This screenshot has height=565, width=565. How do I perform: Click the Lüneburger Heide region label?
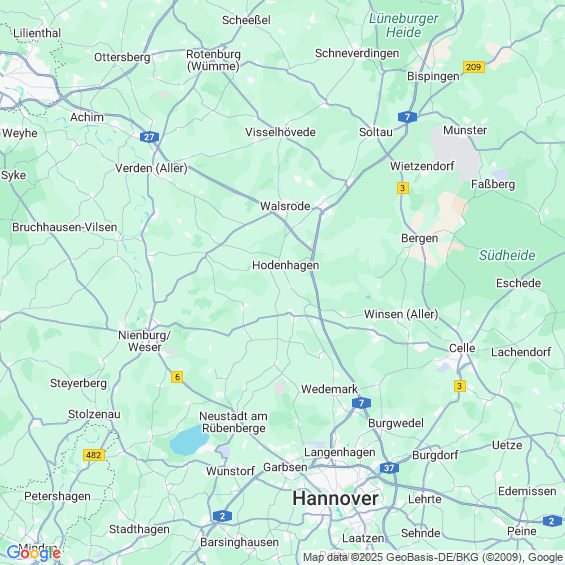pyautogui.click(x=404, y=25)
